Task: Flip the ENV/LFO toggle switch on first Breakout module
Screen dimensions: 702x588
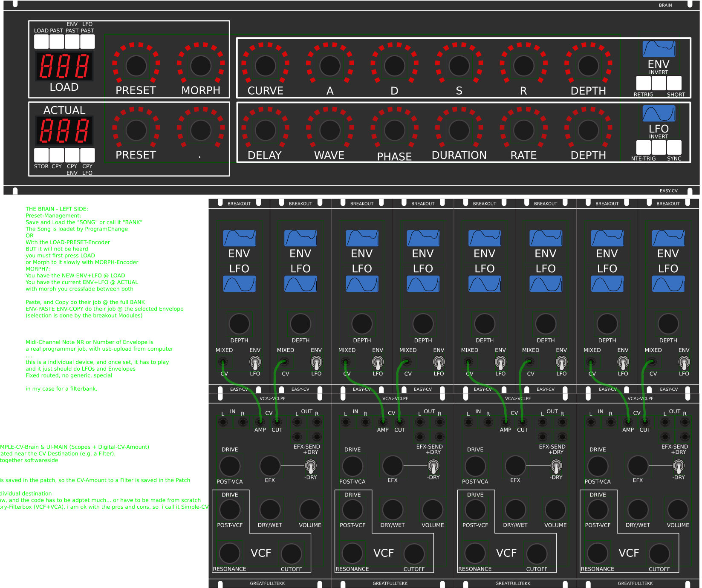Action: tap(255, 363)
